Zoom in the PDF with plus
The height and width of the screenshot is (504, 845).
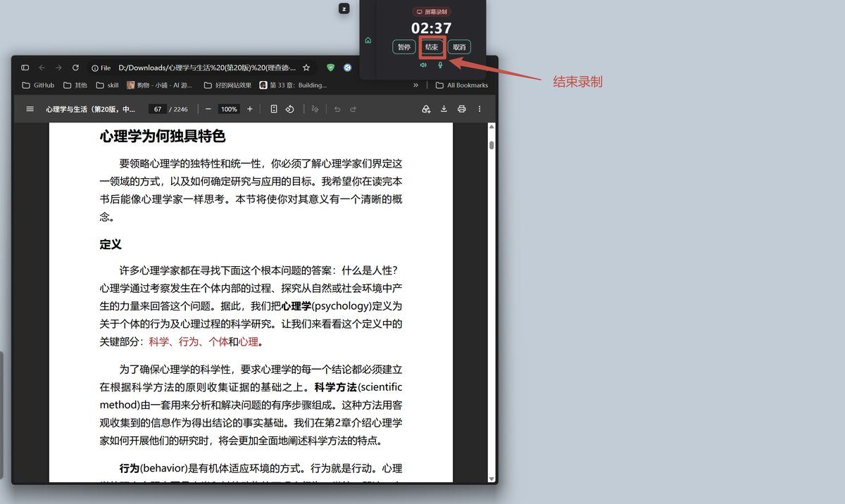pyautogui.click(x=249, y=109)
